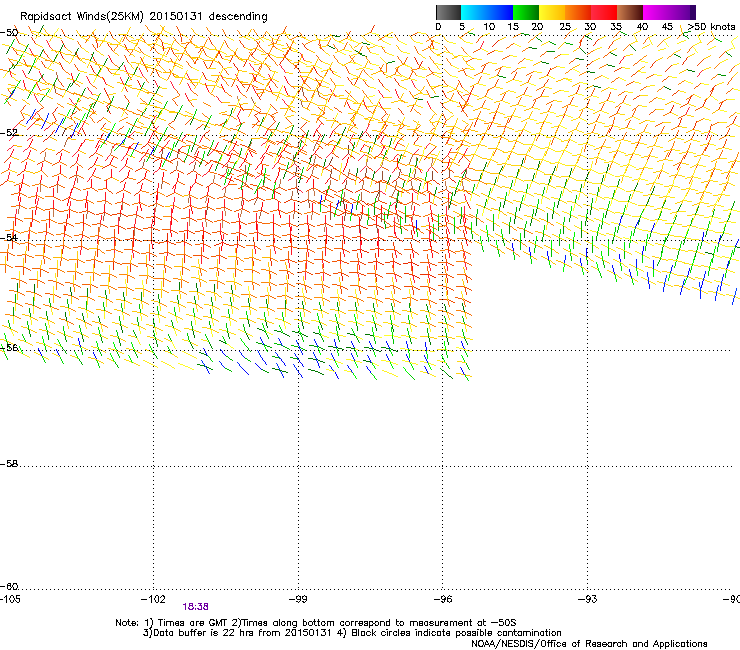Click the 'Rapidscat Winds(25KM) 20150131 descending' title
740x650 pixels.
143,17
